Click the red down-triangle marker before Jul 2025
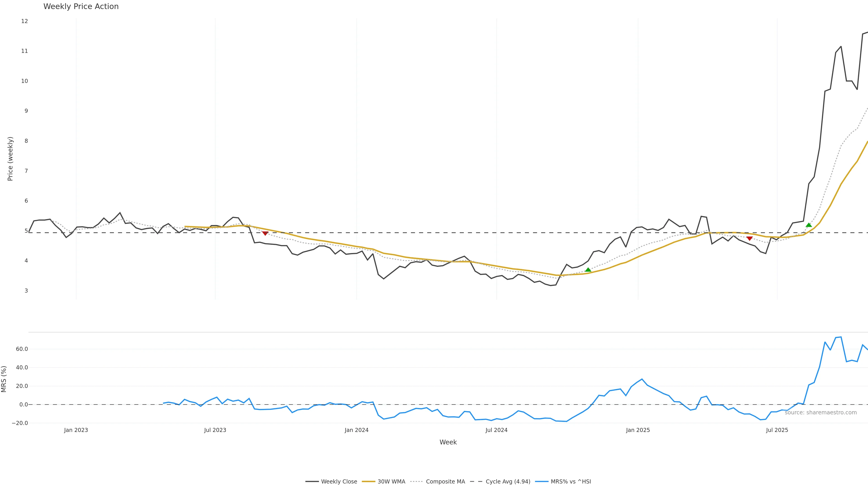The width and height of the screenshot is (868, 488). 749,238
